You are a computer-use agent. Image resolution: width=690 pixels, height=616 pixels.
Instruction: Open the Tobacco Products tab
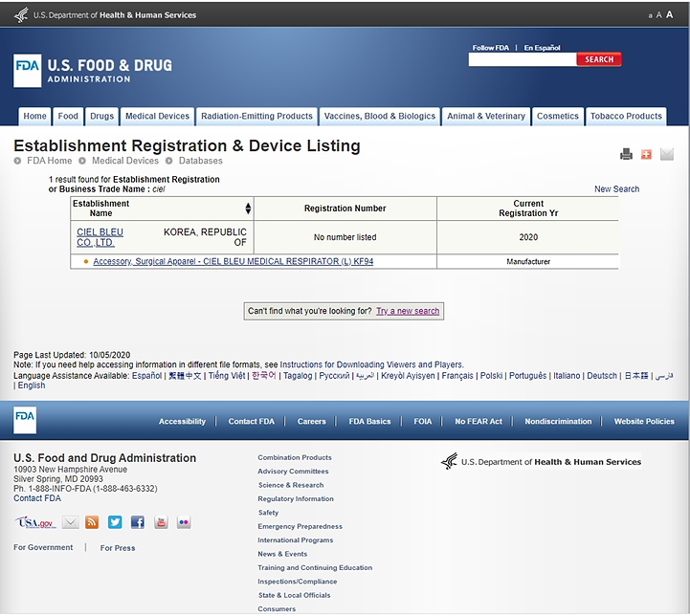click(x=626, y=116)
